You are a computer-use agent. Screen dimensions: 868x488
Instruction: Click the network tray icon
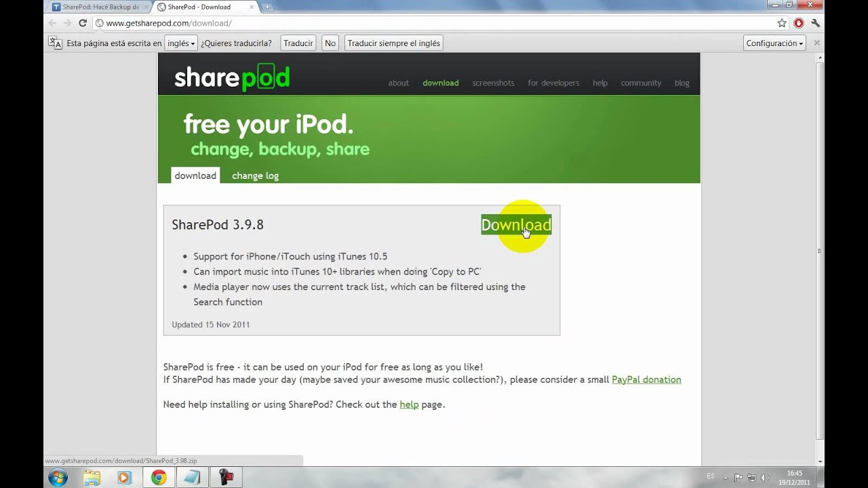point(752,477)
